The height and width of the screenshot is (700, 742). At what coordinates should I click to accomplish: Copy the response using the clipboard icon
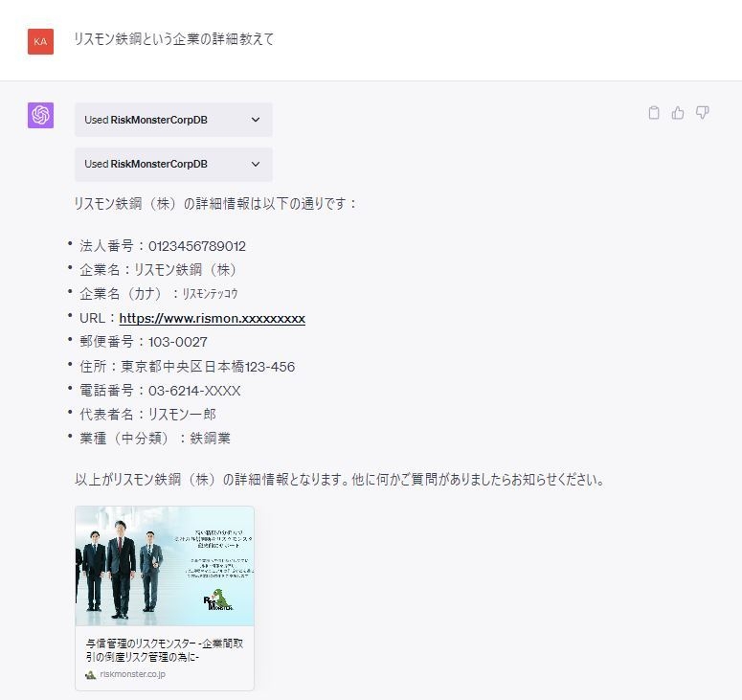(x=654, y=113)
